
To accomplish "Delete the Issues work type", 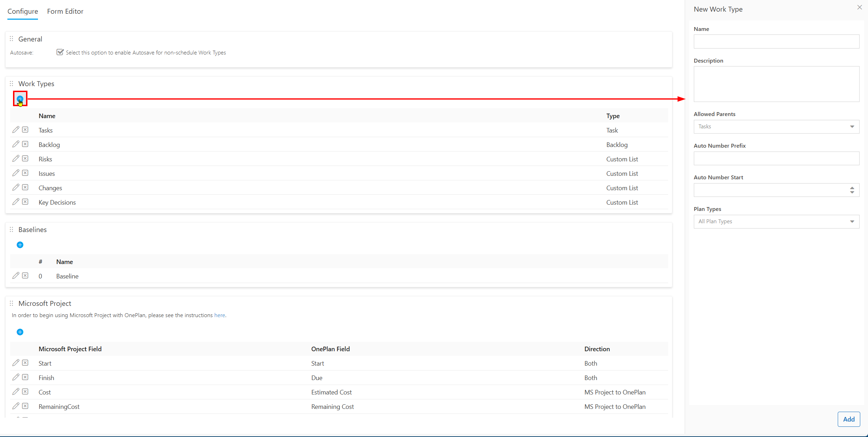I will coord(25,173).
